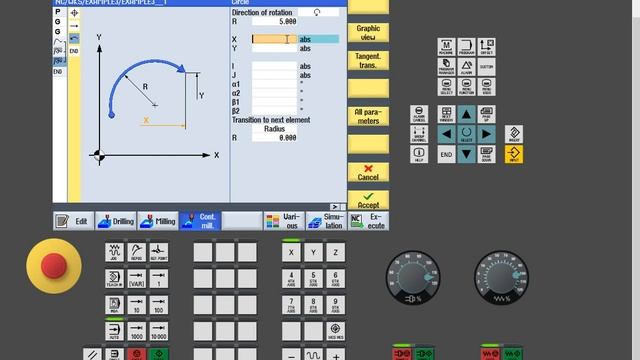Open the Drilling horizontal softkey
This screenshot has height=360, width=640.
coord(116,221)
